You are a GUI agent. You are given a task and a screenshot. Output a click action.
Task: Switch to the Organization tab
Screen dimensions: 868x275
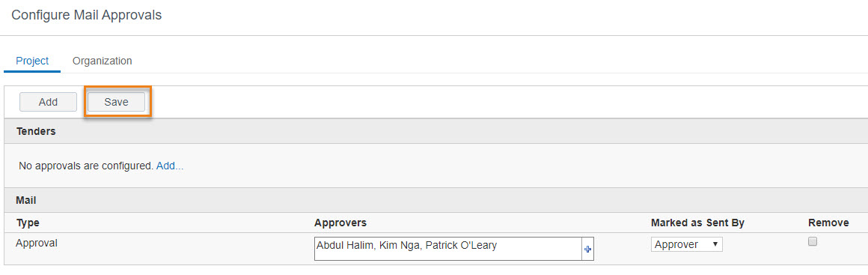[102, 61]
